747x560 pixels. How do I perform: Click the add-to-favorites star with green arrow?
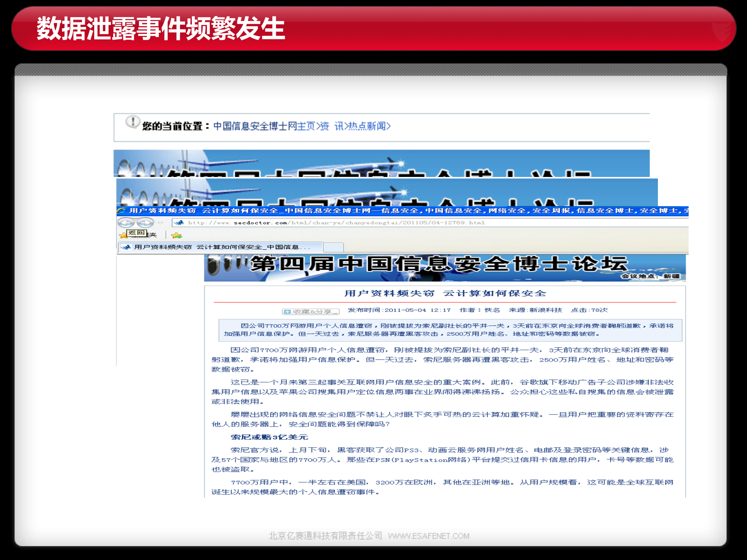176,235
